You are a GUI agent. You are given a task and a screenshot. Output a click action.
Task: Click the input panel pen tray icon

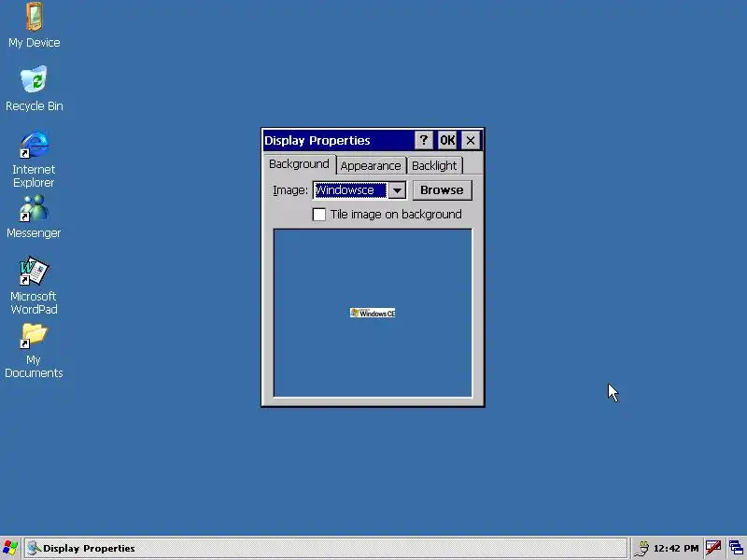[x=713, y=548]
